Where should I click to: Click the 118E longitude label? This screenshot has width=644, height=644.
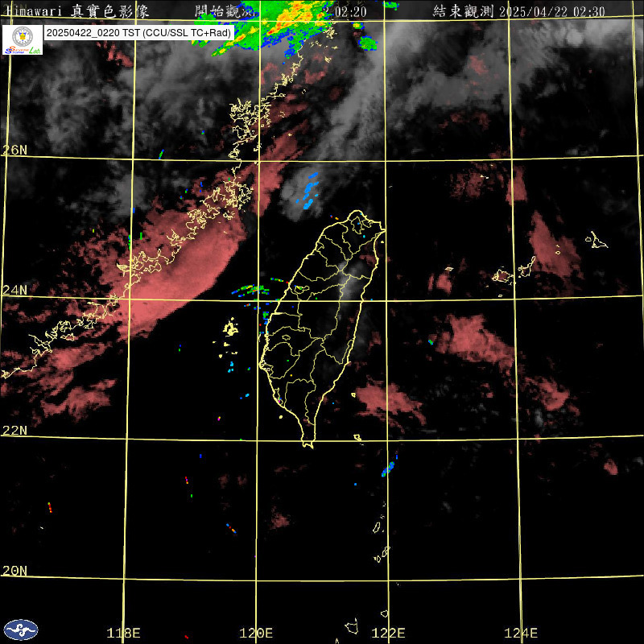tap(124, 633)
